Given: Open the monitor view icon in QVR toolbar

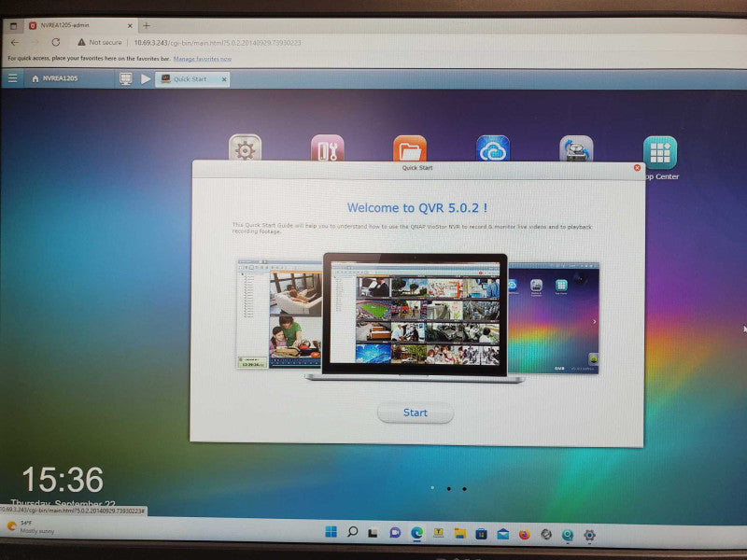Looking at the screenshot, I should 125,78.
